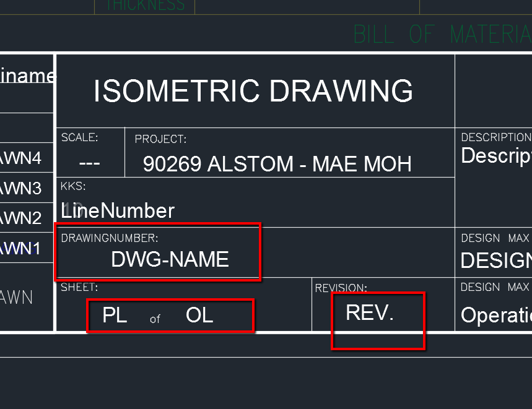Select the AWN4 attribute in left column
This screenshot has height=409, width=532.
tap(20, 158)
